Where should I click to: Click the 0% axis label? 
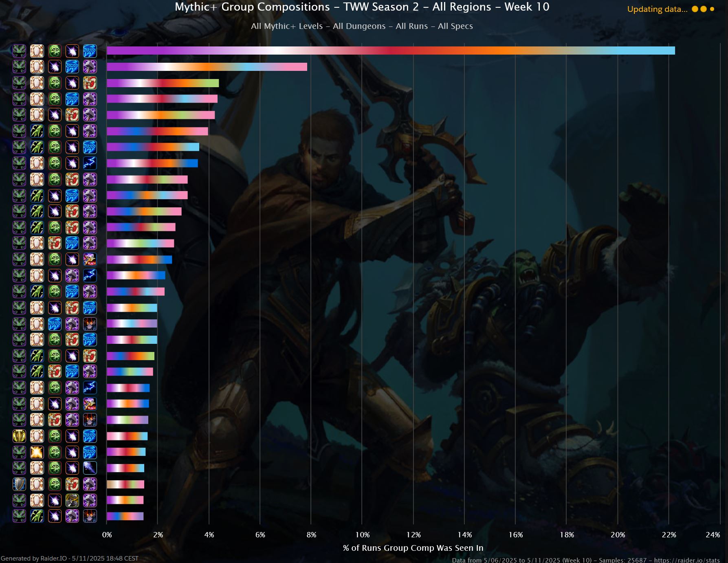tap(107, 535)
